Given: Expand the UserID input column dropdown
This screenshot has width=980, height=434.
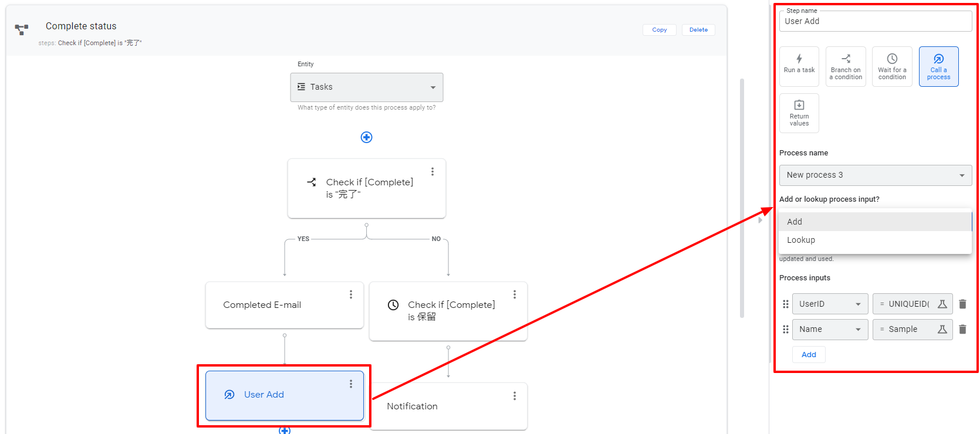Looking at the screenshot, I should 830,304.
